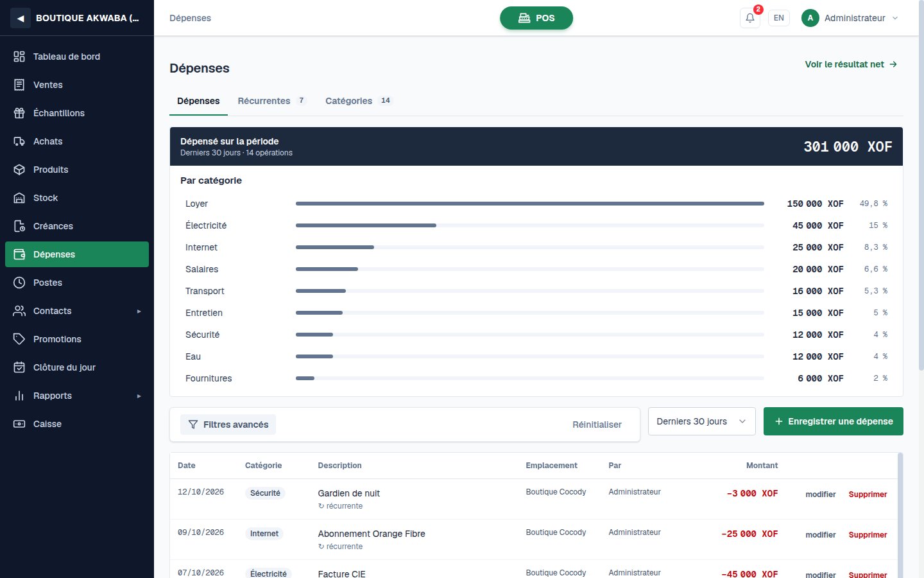
Task: Click the page vertical scrollbar
Action: tap(921, 186)
